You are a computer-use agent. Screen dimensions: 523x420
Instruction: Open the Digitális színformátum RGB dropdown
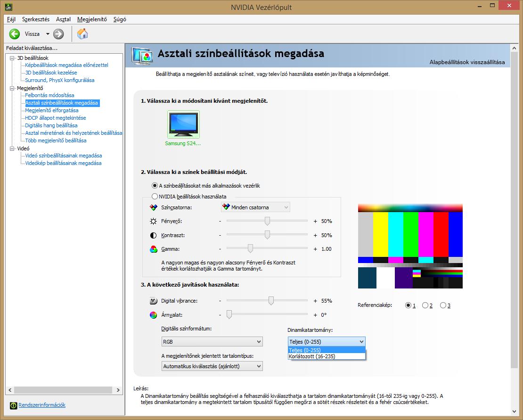[x=212, y=342]
